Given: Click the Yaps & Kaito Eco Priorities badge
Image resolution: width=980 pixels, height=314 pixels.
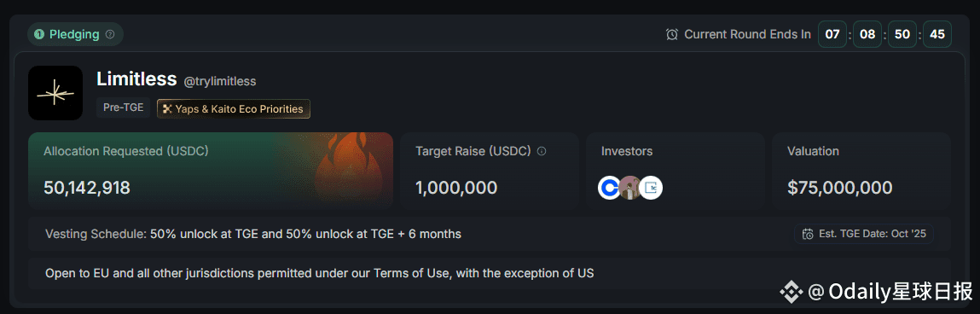Looking at the screenshot, I should [x=233, y=109].
